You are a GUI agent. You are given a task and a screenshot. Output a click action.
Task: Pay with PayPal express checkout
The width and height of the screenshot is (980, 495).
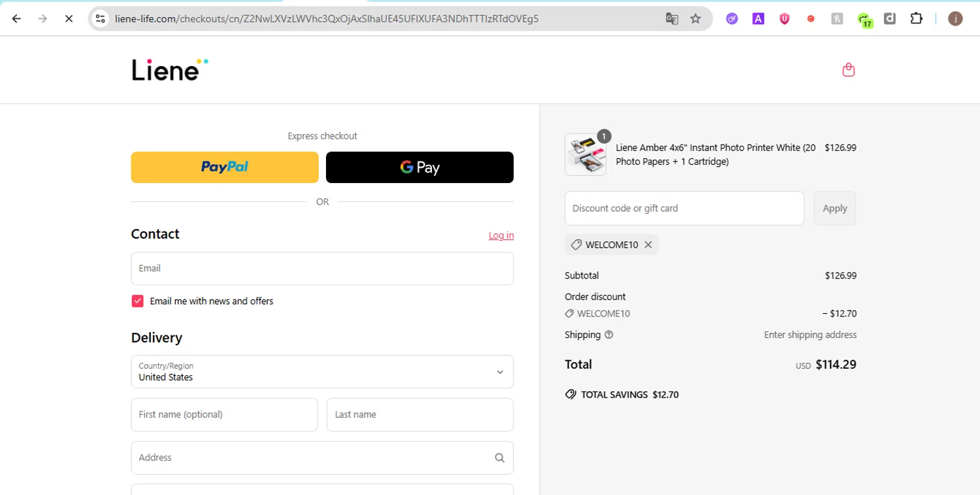pyautogui.click(x=225, y=167)
